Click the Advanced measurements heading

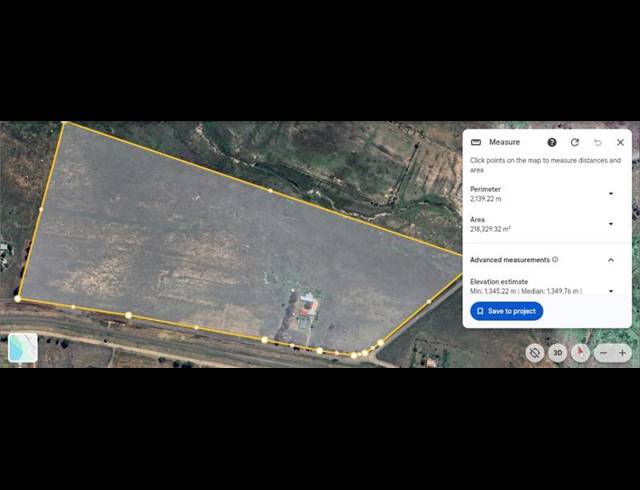coord(510,260)
